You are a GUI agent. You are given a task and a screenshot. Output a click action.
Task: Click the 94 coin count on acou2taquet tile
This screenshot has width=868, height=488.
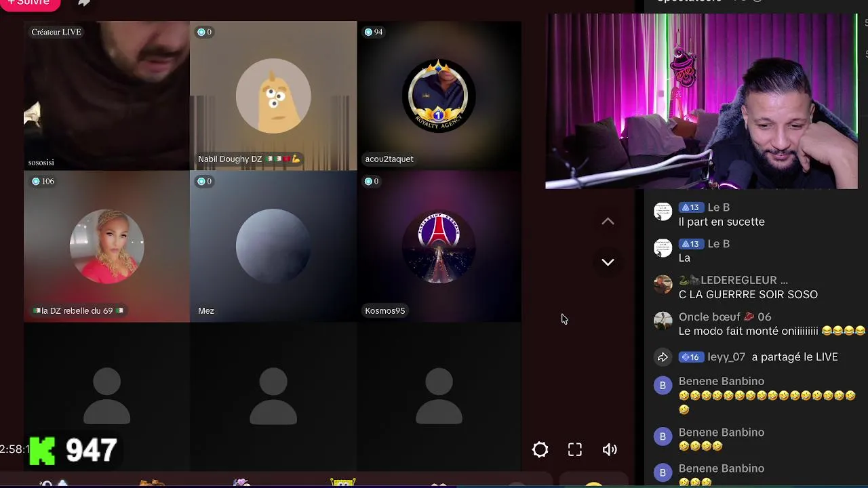click(374, 32)
